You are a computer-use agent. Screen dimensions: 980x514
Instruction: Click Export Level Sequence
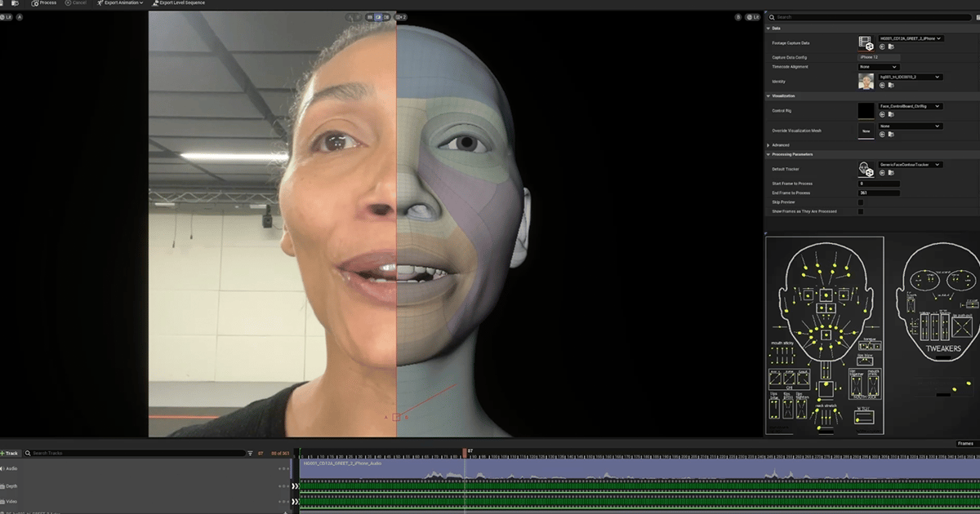[x=179, y=3]
